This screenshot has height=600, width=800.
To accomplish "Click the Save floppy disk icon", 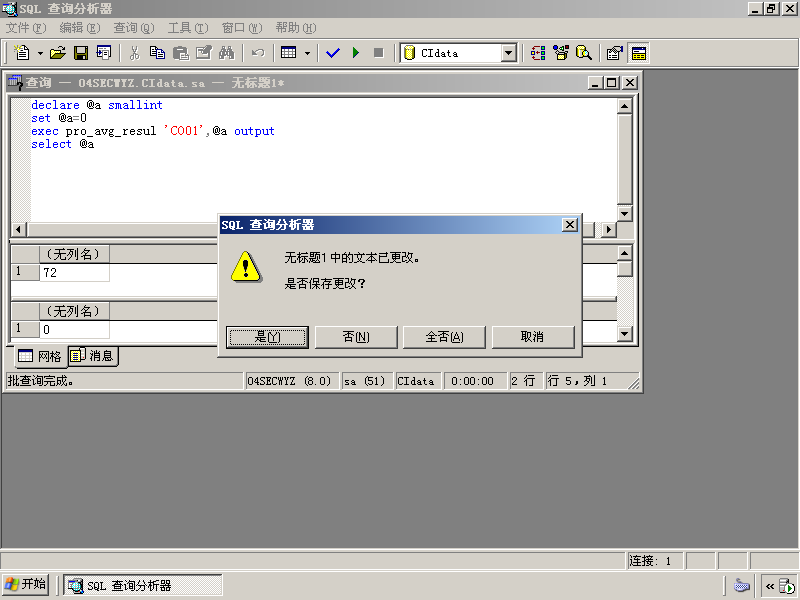I will pyautogui.click(x=81, y=53).
